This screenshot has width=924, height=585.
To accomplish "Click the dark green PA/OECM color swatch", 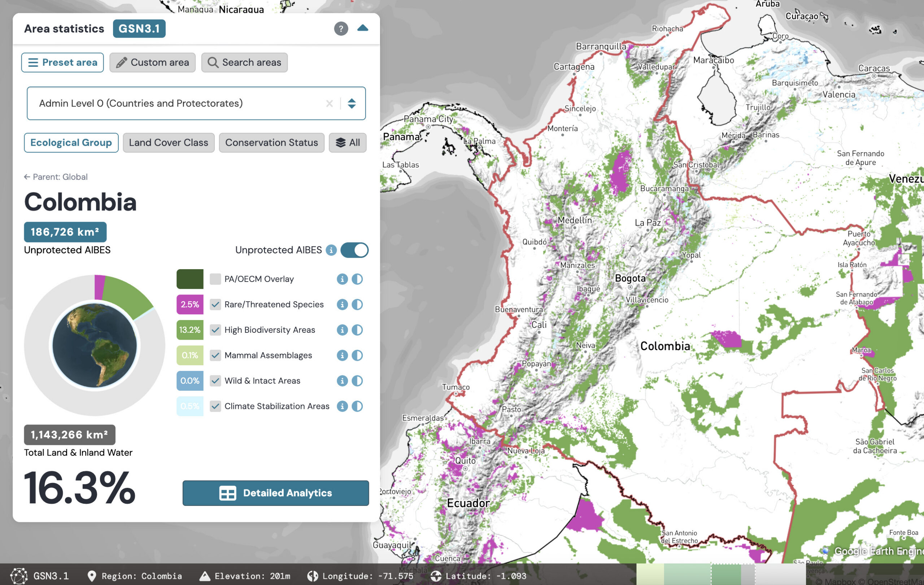I will coord(190,279).
